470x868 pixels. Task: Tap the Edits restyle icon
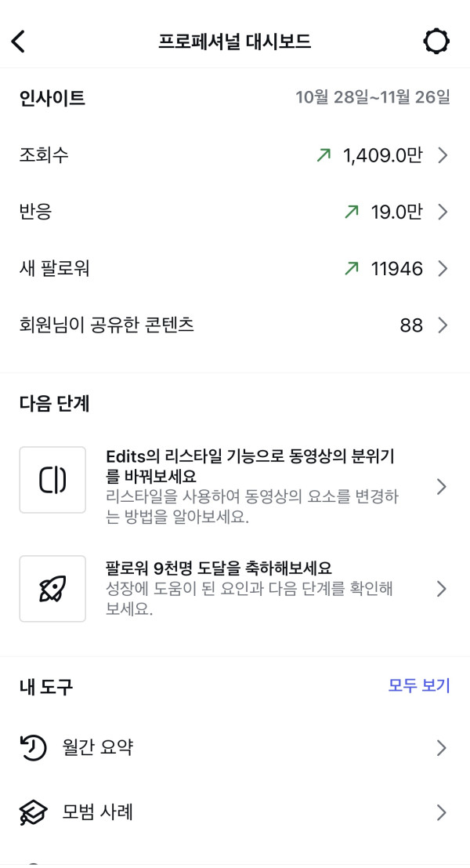[x=52, y=480]
